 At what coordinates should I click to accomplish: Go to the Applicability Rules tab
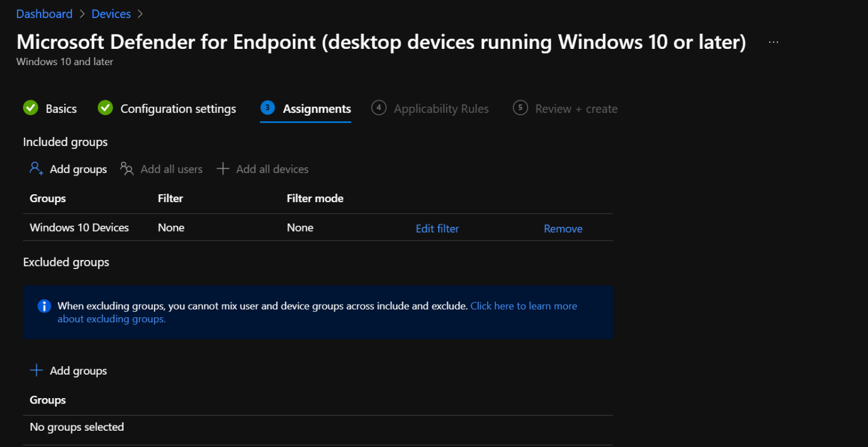point(441,109)
